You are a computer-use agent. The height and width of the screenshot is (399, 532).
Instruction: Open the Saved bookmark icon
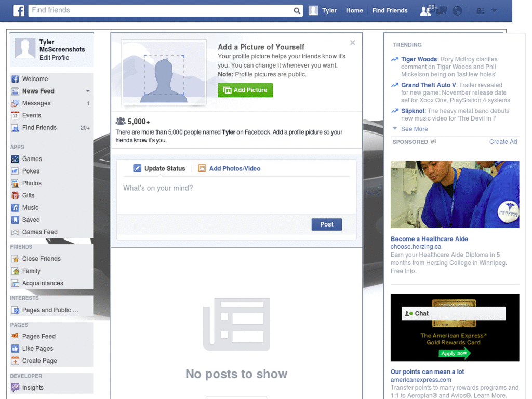pos(15,220)
